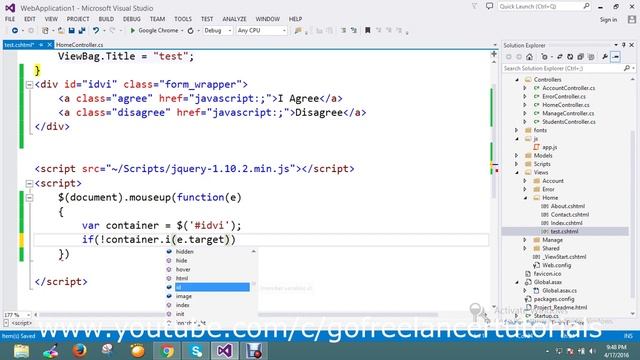
Task: Open the TOOLS menu
Action: click(182, 19)
